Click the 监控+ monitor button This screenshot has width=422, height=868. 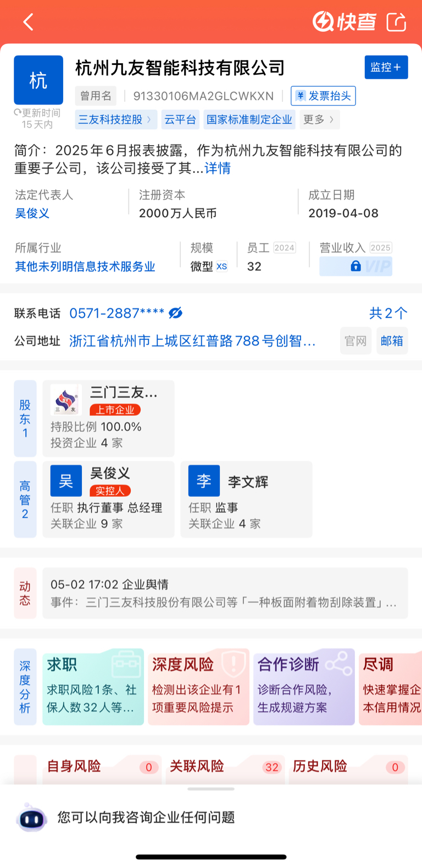[x=386, y=67]
